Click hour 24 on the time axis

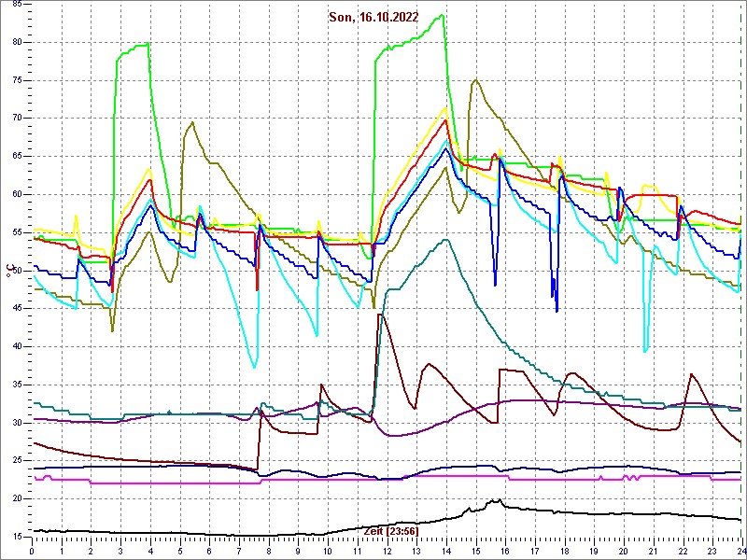tap(740, 553)
